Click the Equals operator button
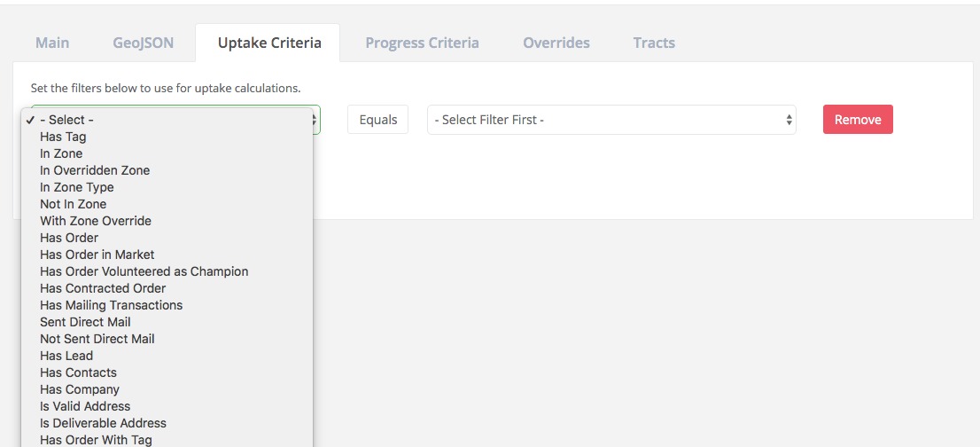Viewport: 980px width, 447px height. click(x=378, y=120)
